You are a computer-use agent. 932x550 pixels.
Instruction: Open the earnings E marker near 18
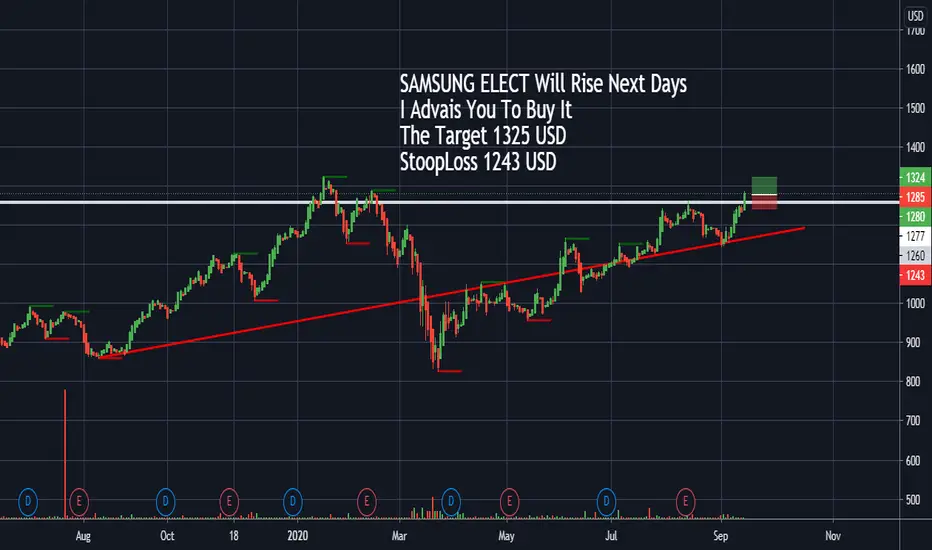tap(229, 502)
